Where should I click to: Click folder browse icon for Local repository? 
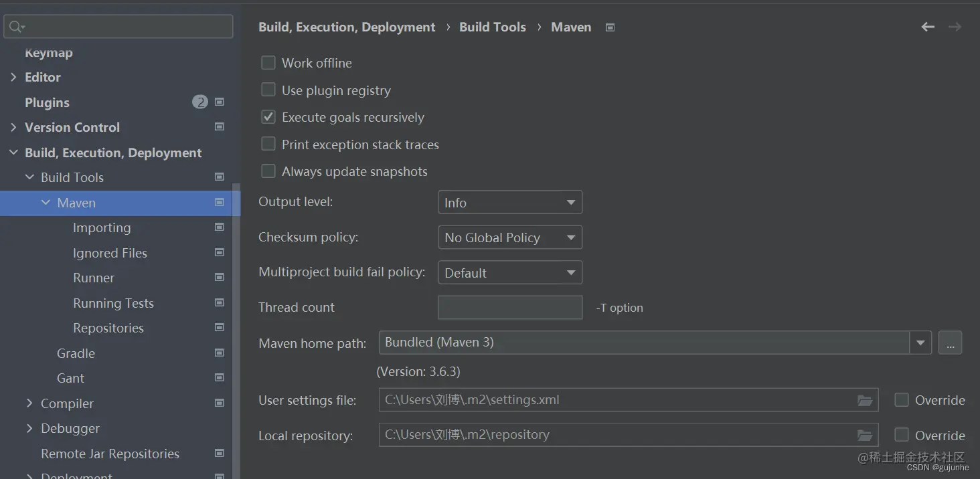point(865,436)
